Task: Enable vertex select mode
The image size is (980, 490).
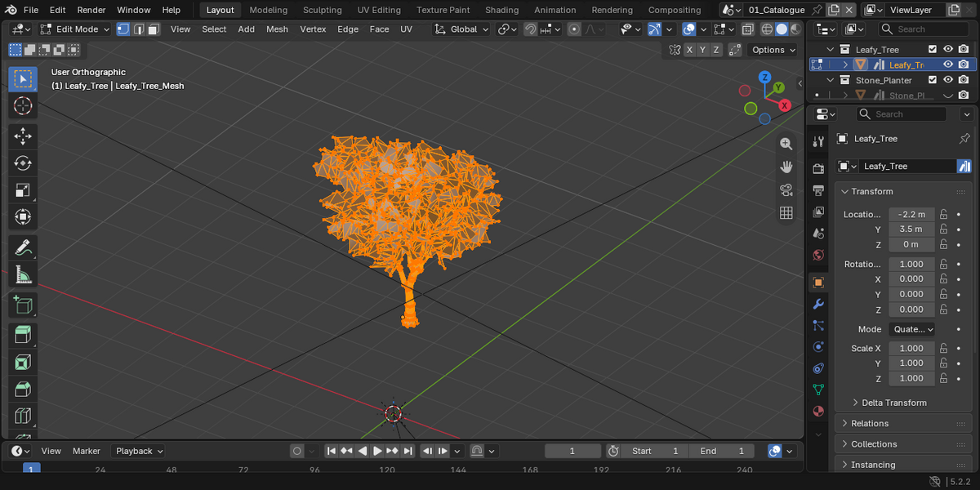Action: click(123, 29)
